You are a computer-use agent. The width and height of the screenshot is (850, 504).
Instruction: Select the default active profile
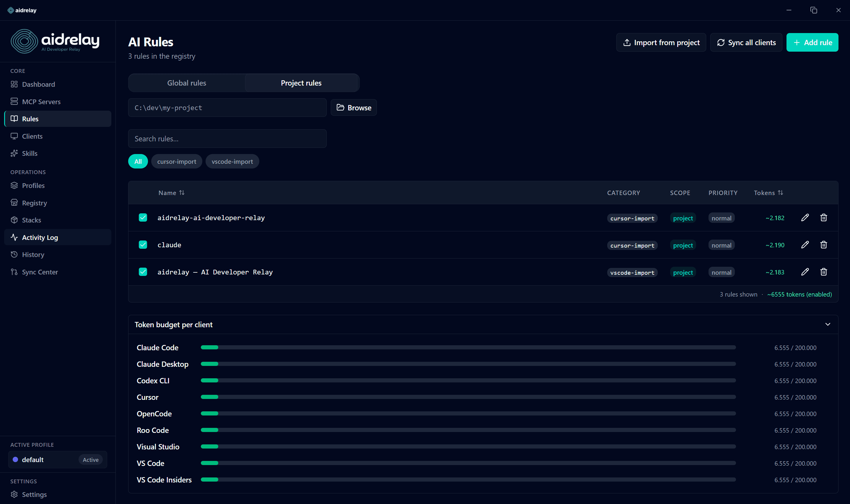57,459
